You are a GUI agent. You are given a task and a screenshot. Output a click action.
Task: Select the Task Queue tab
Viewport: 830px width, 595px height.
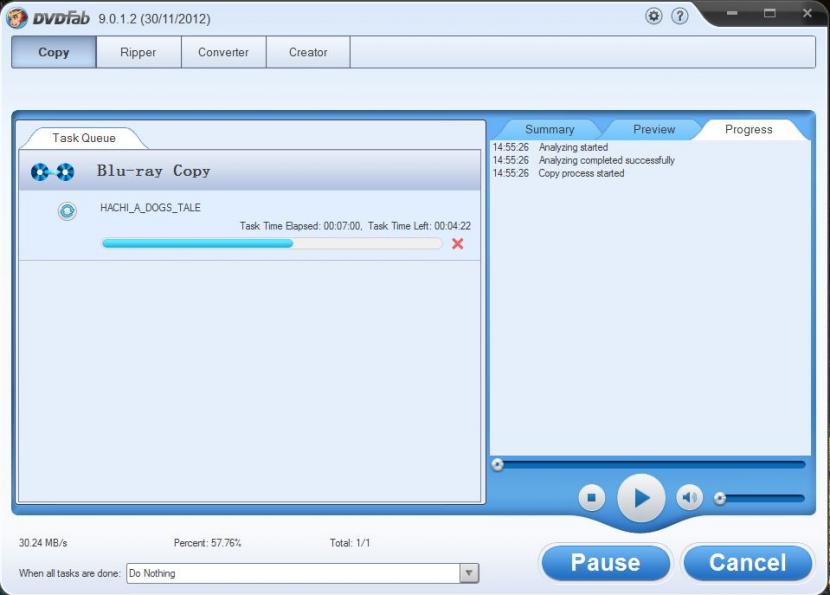coord(84,138)
